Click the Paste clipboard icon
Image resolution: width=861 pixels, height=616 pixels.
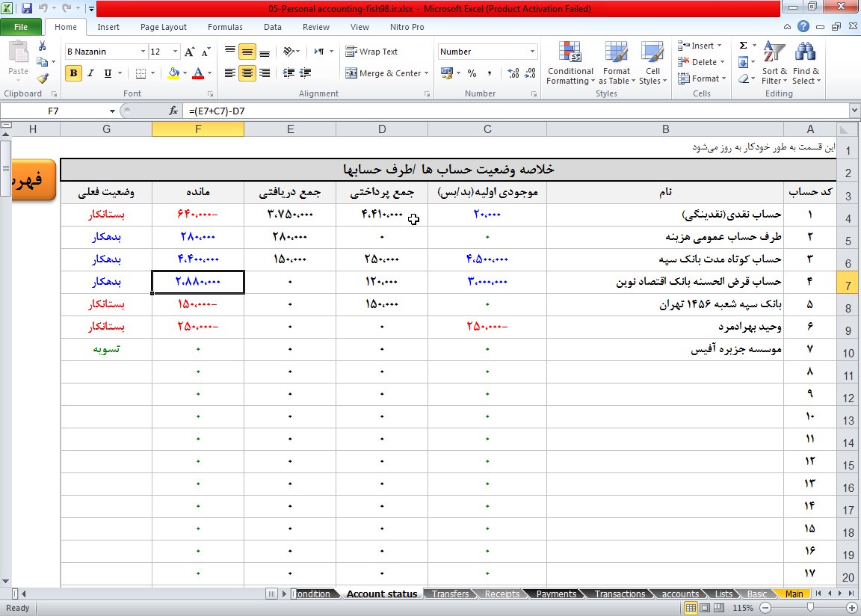[x=18, y=53]
